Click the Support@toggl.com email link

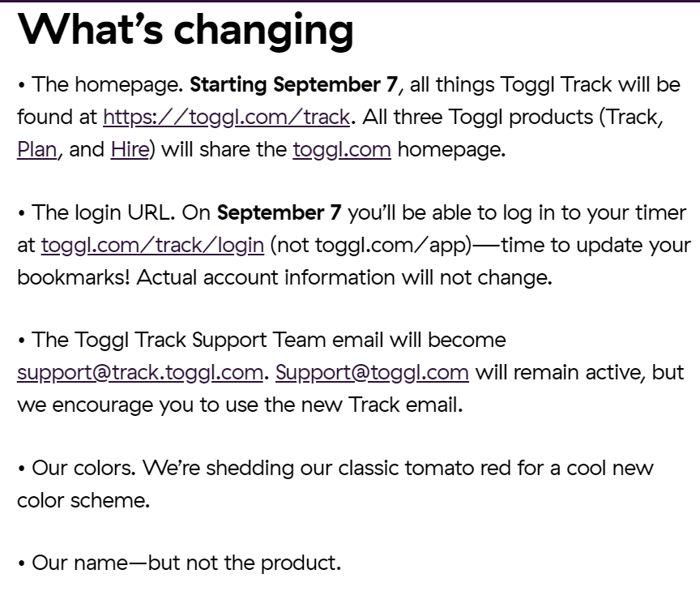[x=372, y=373]
